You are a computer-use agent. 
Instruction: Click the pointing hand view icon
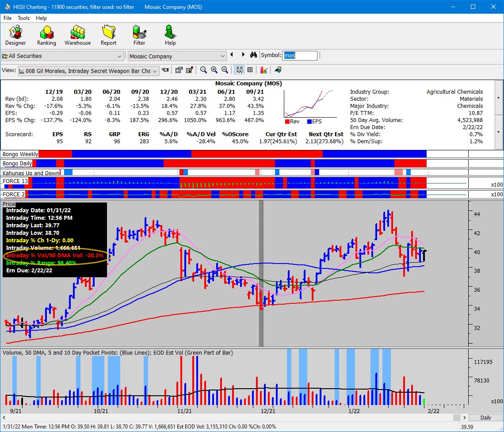pyautogui.click(x=165, y=70)
